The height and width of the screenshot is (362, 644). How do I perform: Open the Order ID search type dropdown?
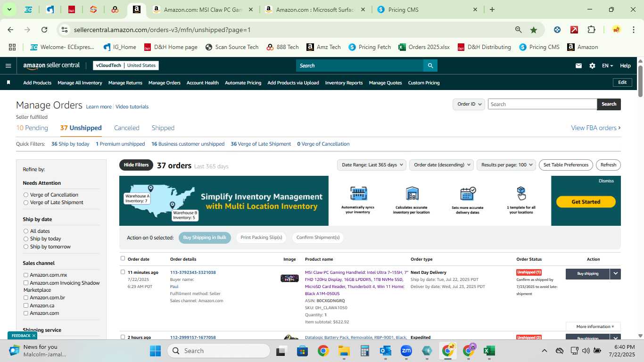point(469,104)
